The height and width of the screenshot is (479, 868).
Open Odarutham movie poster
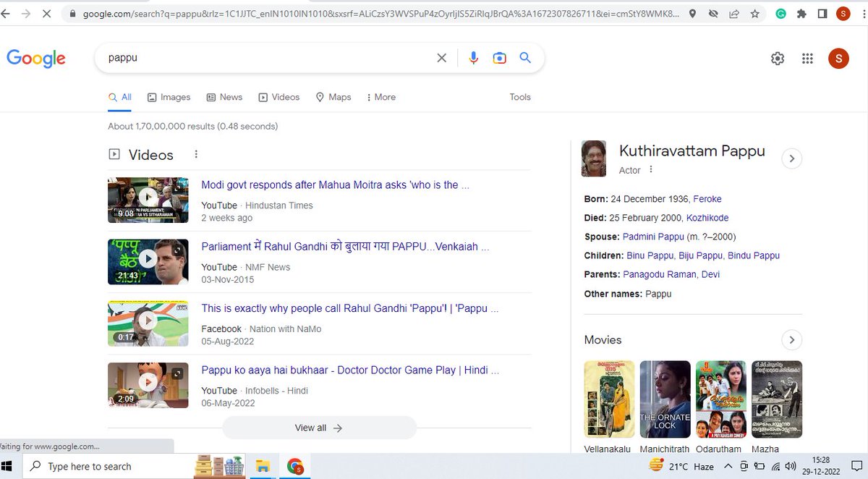(721, 399)
